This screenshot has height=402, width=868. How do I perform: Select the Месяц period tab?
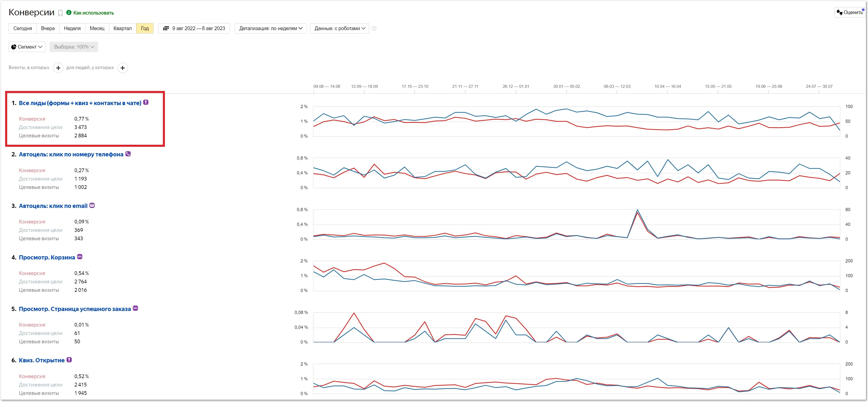coord(97,28)
